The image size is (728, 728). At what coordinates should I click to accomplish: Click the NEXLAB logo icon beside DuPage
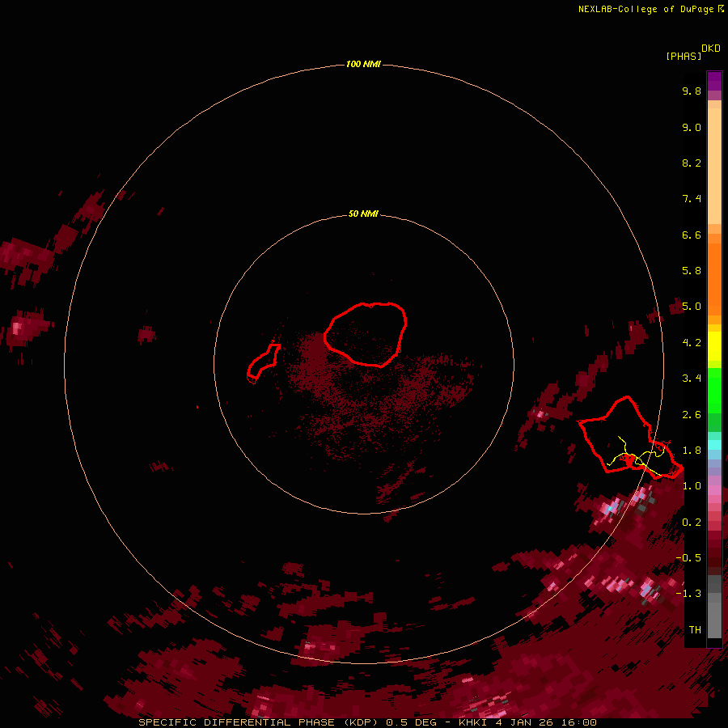(721, 9)
